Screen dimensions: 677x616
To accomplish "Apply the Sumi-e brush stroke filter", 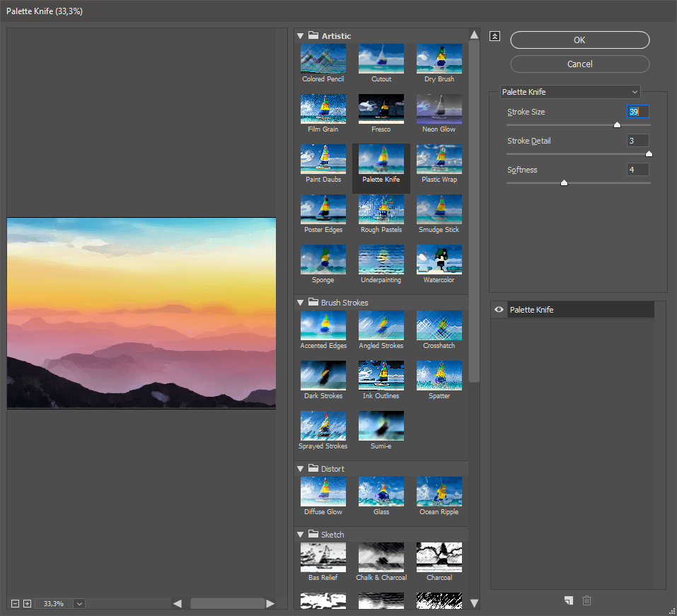I will [381, 425].
